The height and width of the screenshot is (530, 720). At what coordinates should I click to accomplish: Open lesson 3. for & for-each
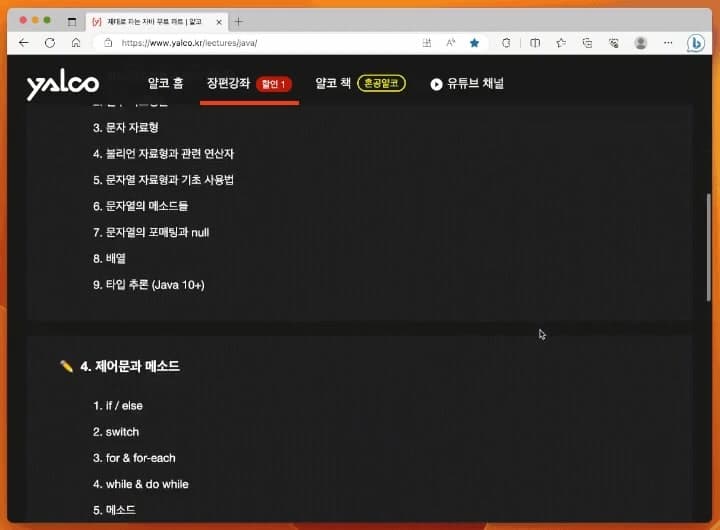point(134,458)
